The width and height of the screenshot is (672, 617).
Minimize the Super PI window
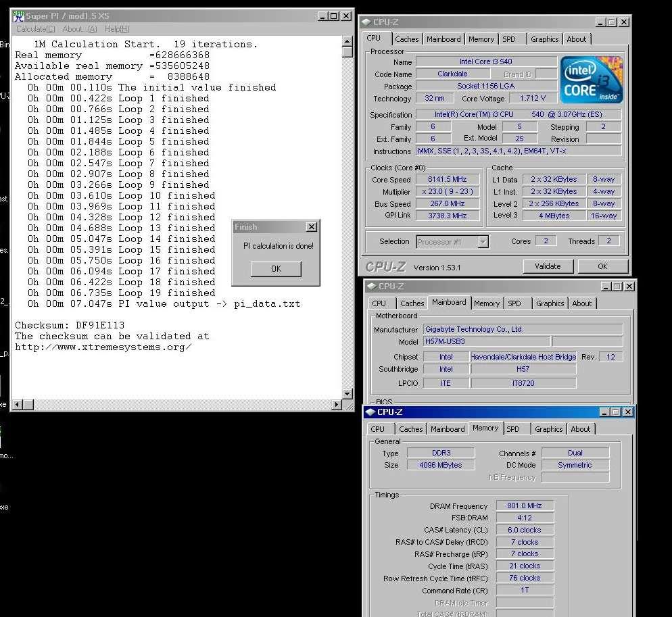click(323, 16)
